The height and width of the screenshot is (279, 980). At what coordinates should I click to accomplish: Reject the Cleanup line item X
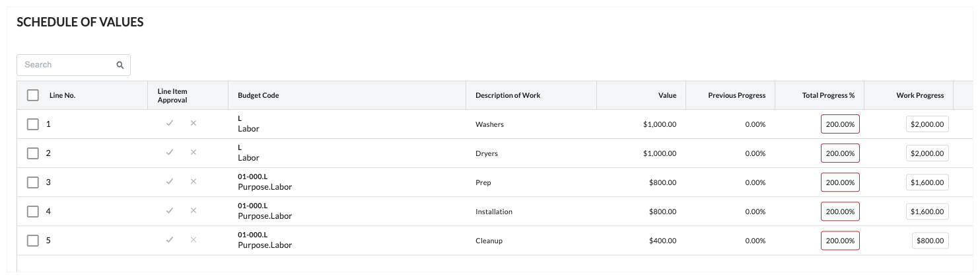[x=193, y=240]
